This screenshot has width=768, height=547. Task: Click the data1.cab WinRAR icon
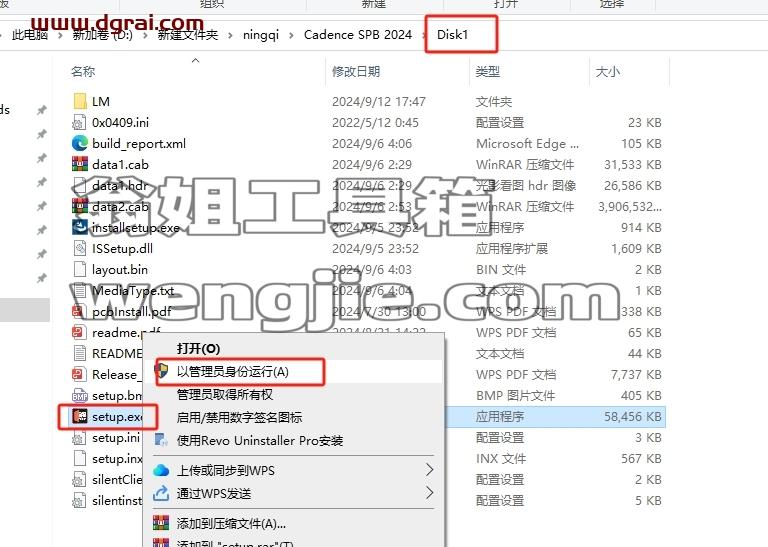pyautogui.click(x=79, y=165)
